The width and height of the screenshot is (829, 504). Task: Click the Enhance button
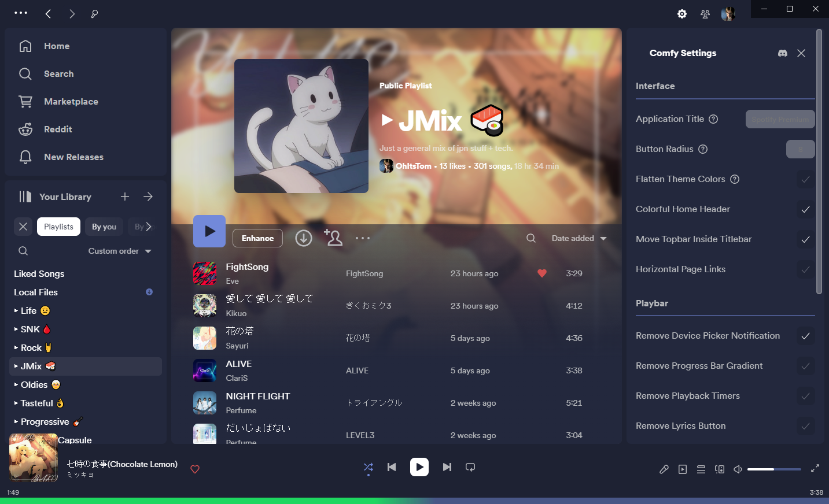(x=258, y=238)
